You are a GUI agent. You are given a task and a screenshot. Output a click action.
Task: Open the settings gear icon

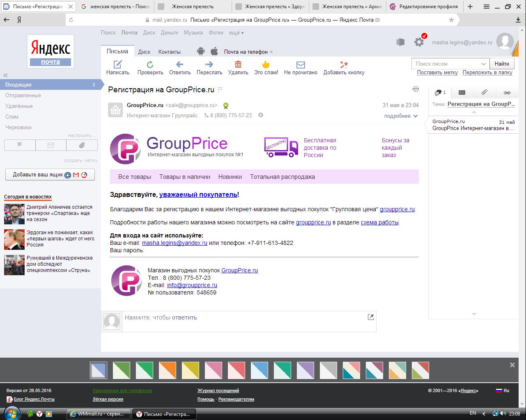419,42
